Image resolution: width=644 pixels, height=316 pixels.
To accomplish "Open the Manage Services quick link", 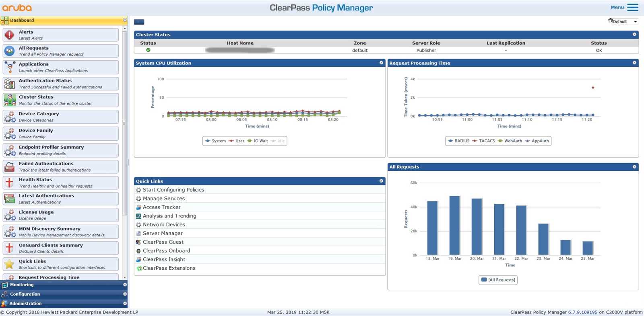I will (x=163, y=199).
